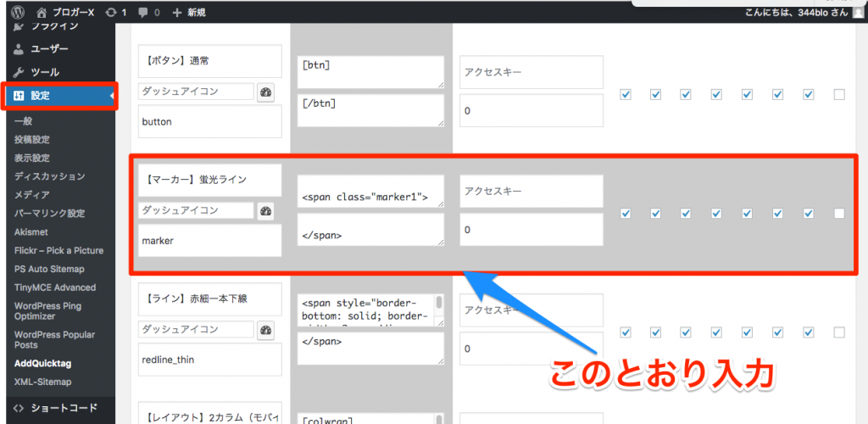Click the user avatar in admin bar
Screen dimensions: 868x424
point(858,12)
